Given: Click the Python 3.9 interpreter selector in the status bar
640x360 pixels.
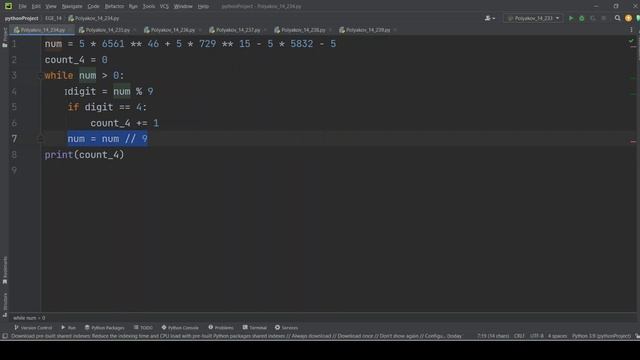Looking at the screenshot, I should 601,336.
